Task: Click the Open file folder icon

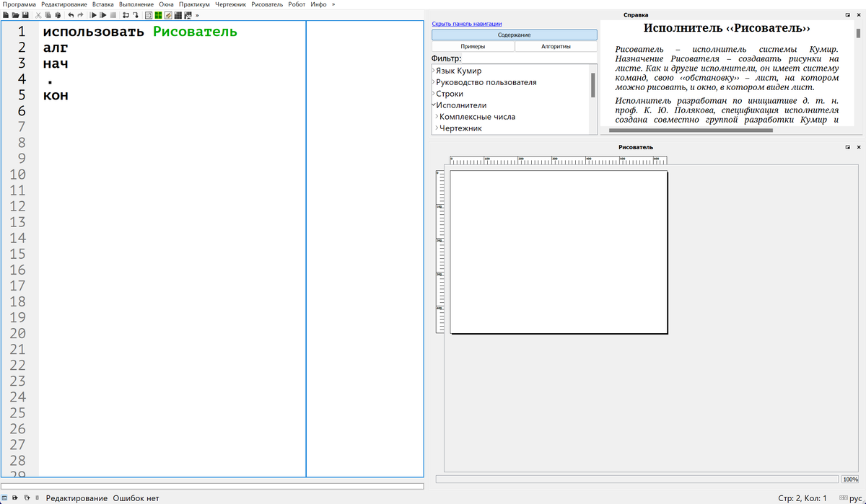Action: click(15, 15)
